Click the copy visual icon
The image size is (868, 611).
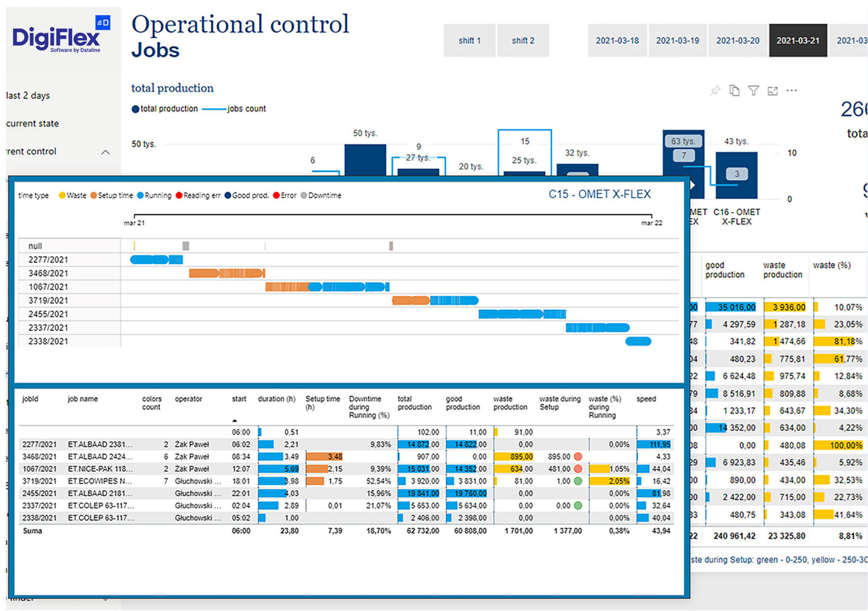tap(734, 91)
